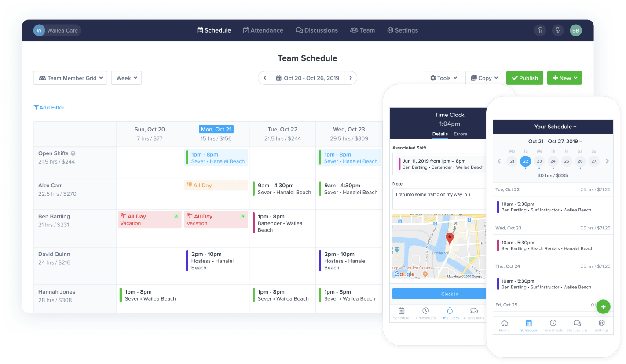Screen dimensions: 626x364
Task: Open Timesheets icon in Your Schedule phone
Action: point(553,326)
